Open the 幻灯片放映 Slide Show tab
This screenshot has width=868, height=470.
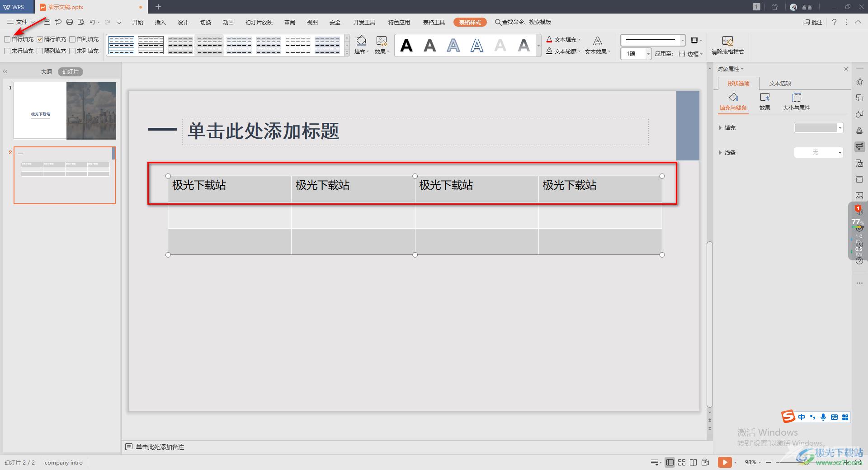pos(259,22)
